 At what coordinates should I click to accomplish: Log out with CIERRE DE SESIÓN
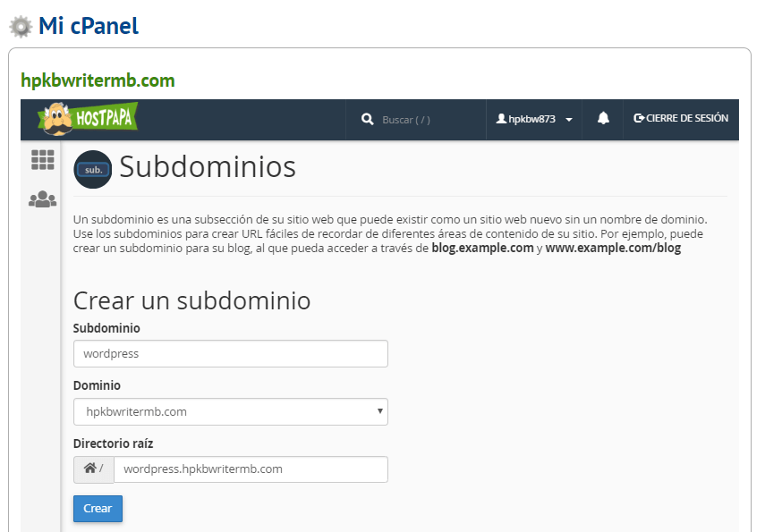[681, 119]
